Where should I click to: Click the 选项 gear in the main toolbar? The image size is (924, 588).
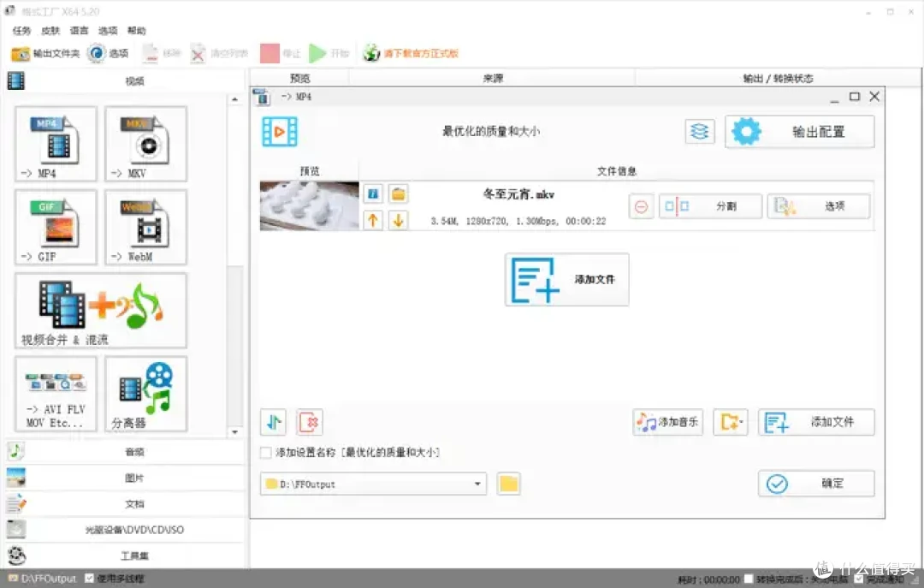(x=109, y=54)
